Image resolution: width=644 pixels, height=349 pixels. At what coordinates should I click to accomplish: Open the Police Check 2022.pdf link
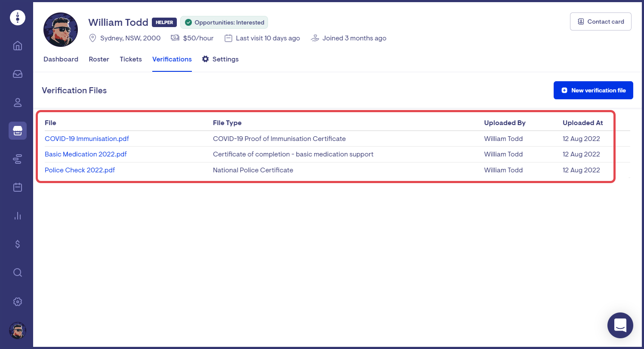(80, 170)
